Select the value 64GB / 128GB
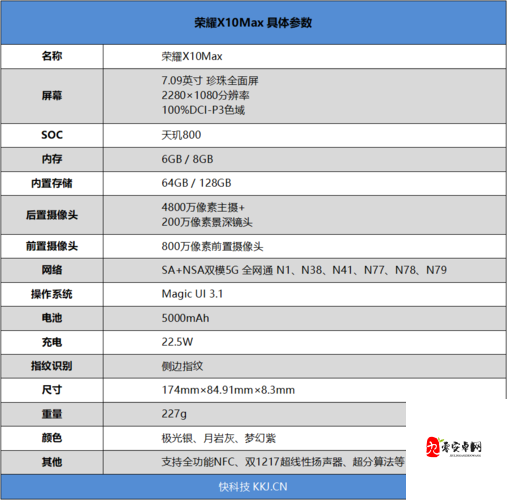This screenshot has width=507, height=500. click(196, 183)
